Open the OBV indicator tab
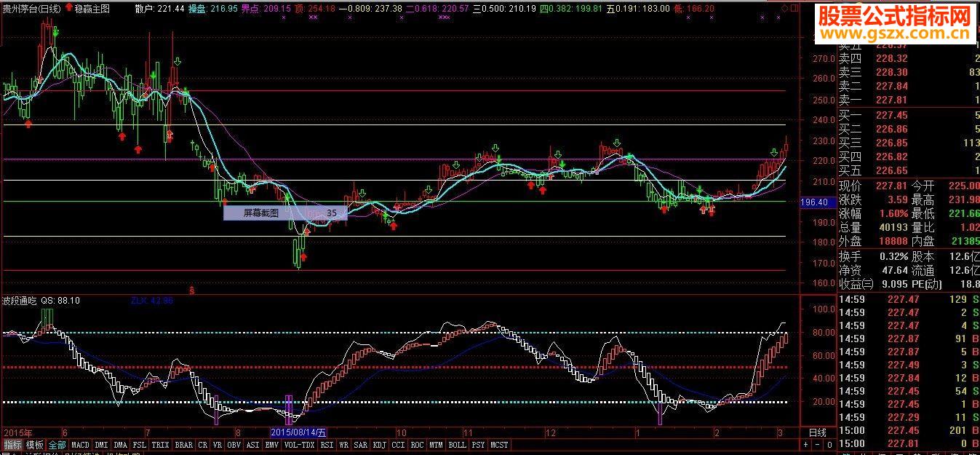The height and width of the screenshot is (455, 980). point(234,444)
